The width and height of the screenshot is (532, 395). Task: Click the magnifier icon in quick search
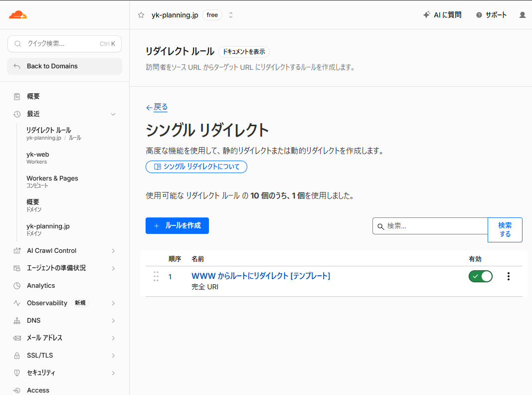pyautogui.click(x=18, y=44)
